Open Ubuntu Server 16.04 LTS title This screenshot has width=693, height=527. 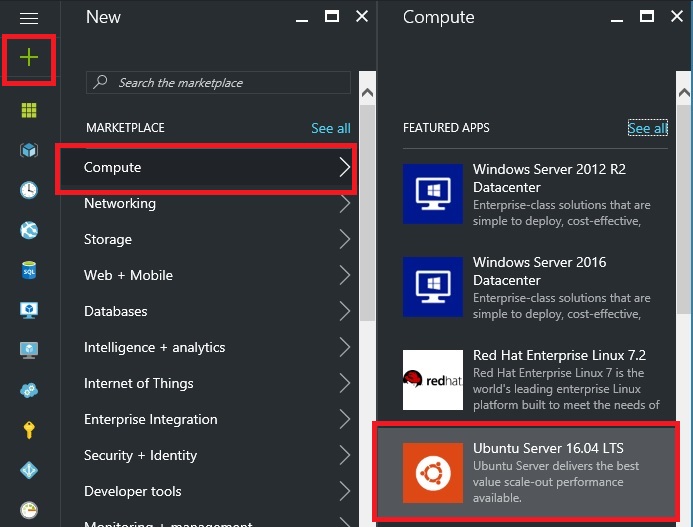548,448
